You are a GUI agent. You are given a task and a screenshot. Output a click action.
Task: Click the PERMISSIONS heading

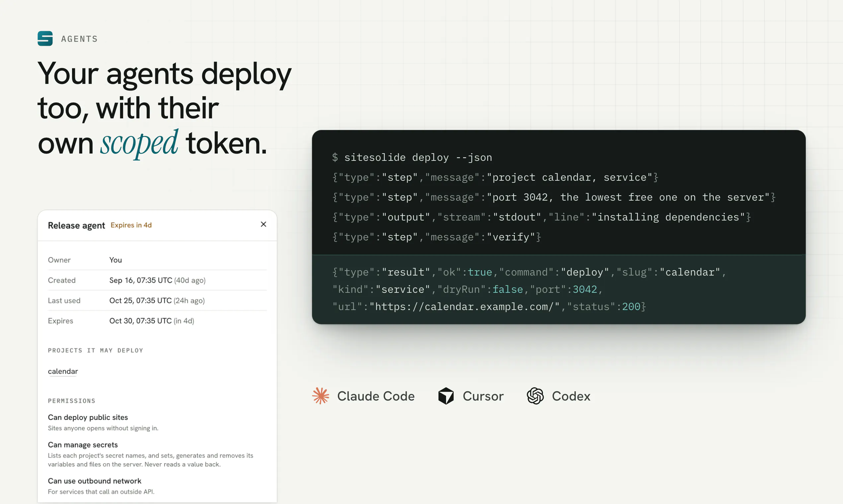pos(72,401)
